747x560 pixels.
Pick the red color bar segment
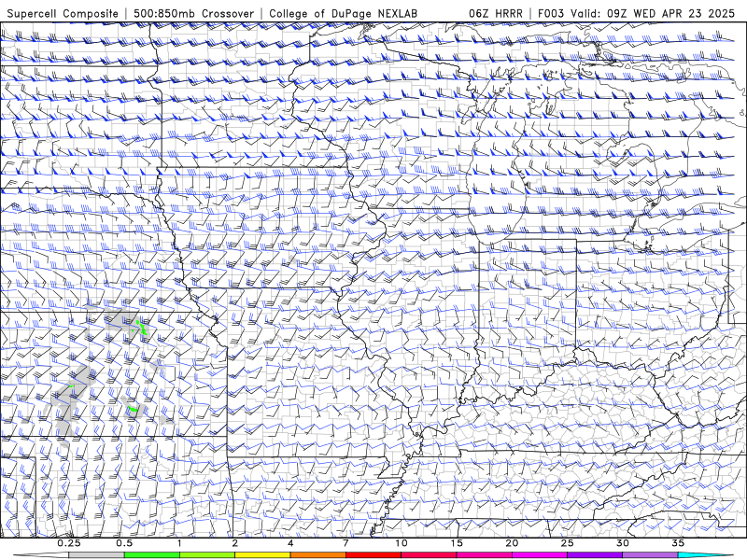[373, 555]
